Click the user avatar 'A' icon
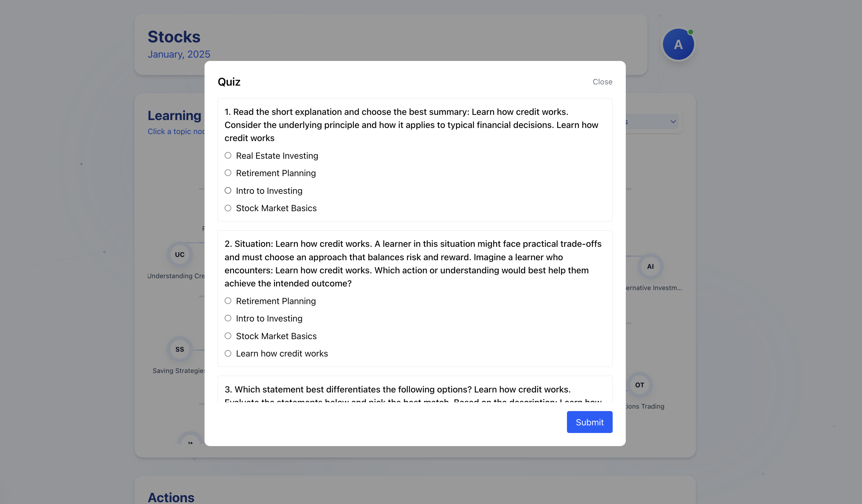862x504 pixels. 678,44
